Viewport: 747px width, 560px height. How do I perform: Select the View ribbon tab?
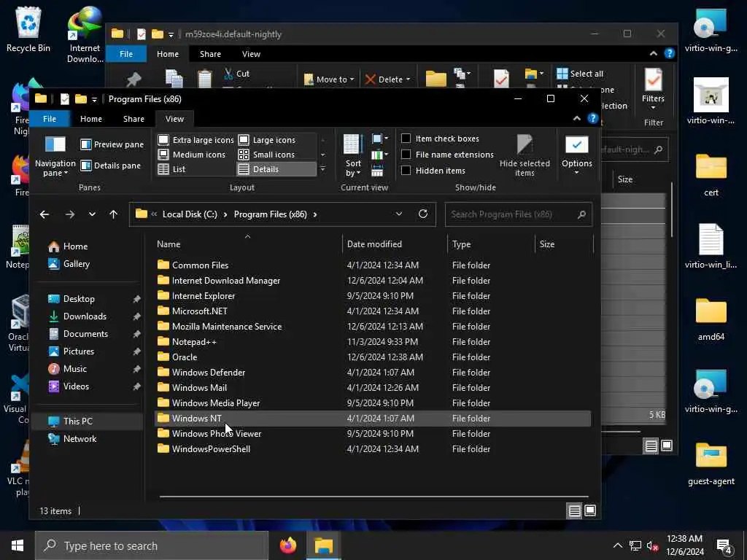(x=174, y=119)
